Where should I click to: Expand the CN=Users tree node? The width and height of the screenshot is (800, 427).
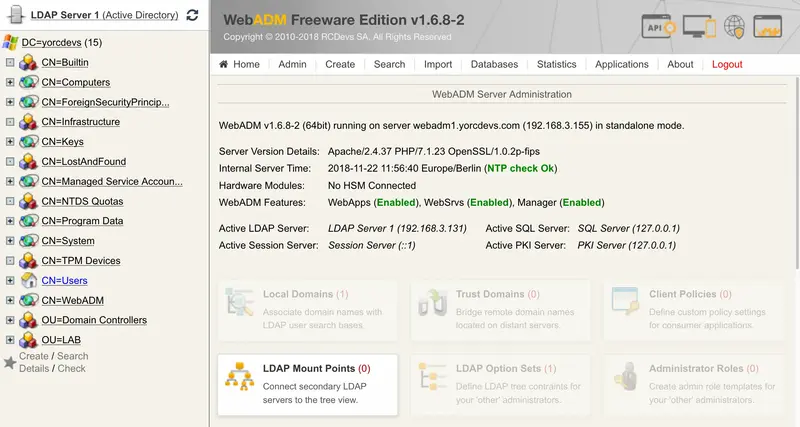pos(10,281)
